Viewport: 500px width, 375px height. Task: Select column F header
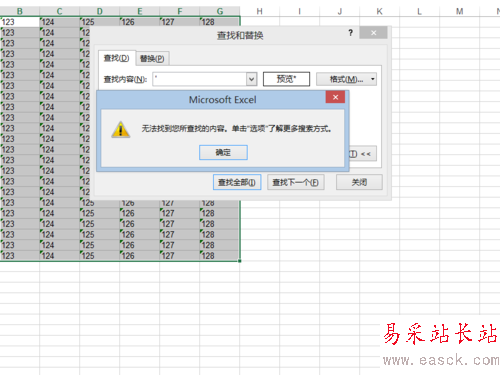[179, 11]
